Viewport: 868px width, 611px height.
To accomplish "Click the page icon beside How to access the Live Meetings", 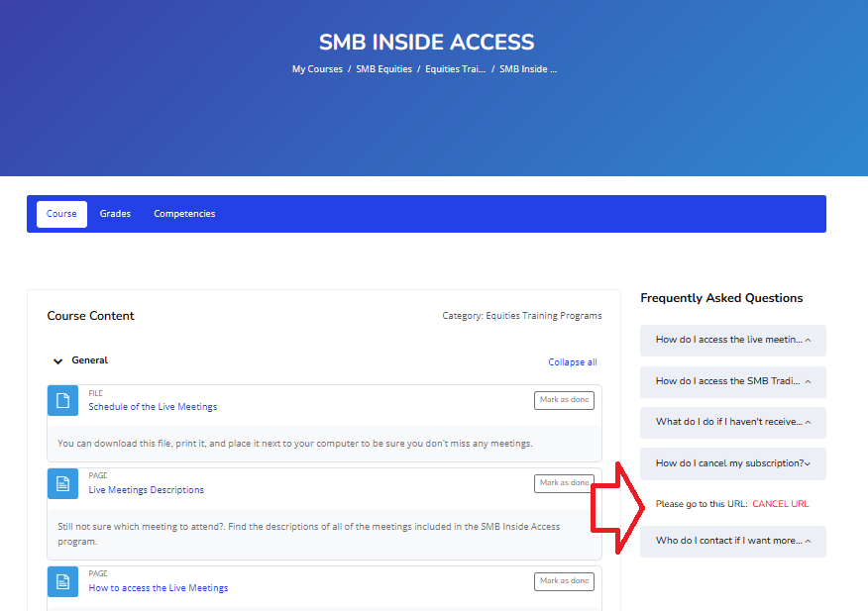I will coord(62,581).
